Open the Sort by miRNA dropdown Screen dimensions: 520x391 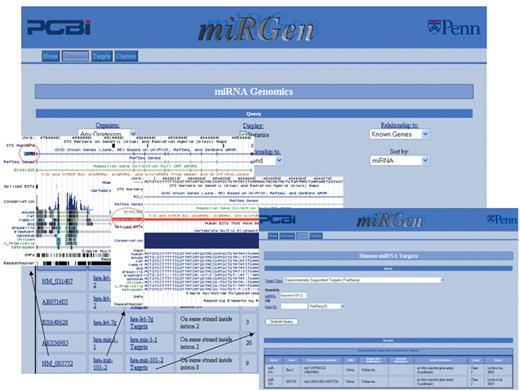click(x=399, y=160)
